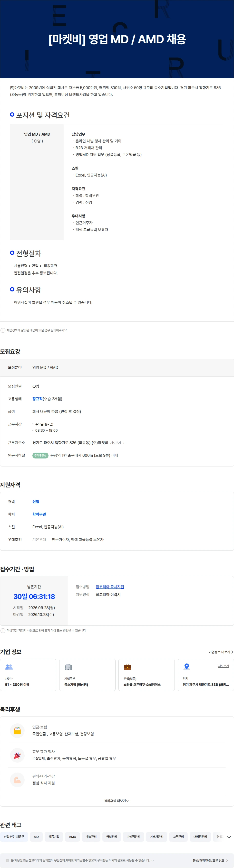
Task: Click the 문의 link for wrong job information
Action: click(x=53, y=331)
